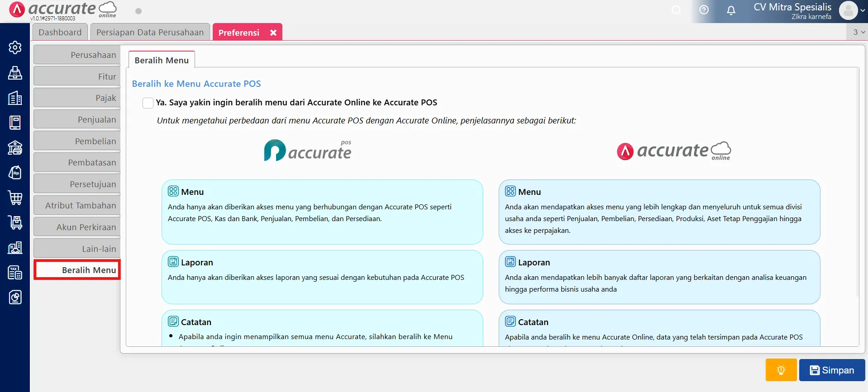Switch to Persiapan Data Perusahaan tab

pos(150,33)
